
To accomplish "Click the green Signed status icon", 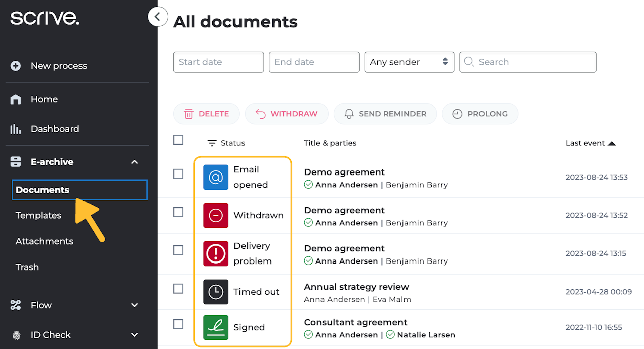I will (216, 327).
